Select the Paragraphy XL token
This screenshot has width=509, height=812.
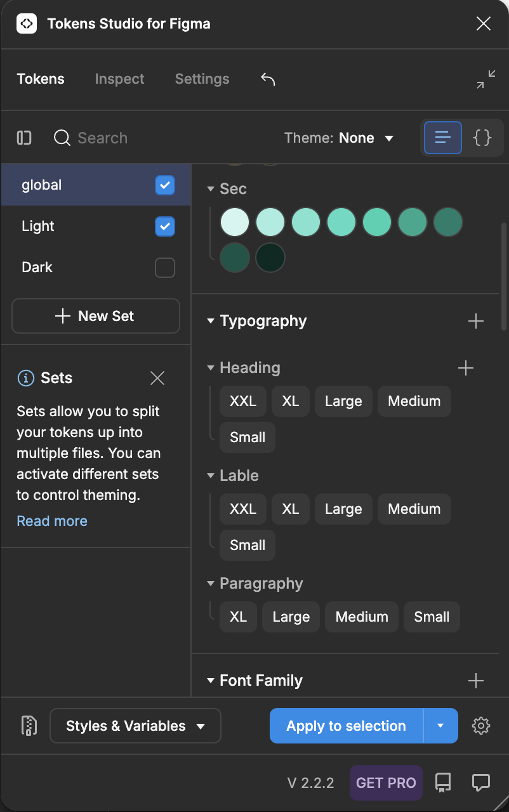point(238,617)
